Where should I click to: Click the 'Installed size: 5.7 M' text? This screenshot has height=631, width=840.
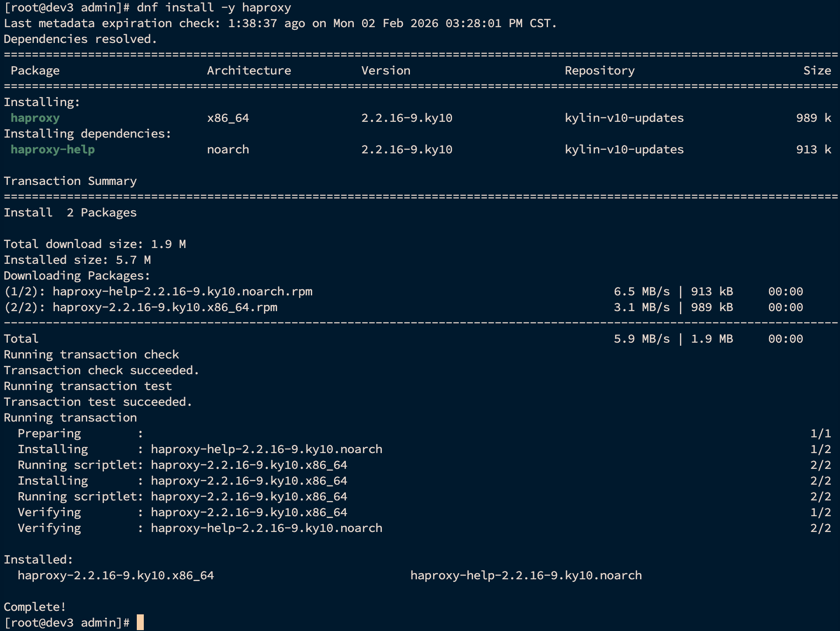coord(77,260)
